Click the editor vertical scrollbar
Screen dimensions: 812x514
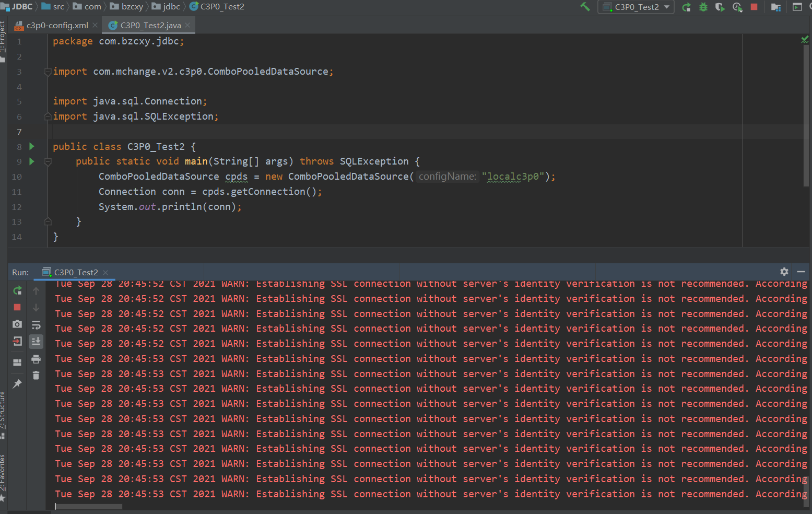coord(807,116)
